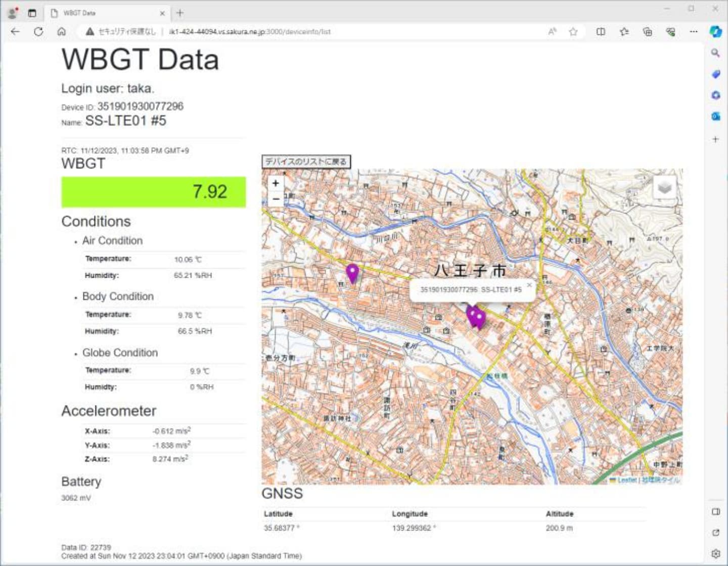Open the Leaflet attribution link

tap(626, 480)
